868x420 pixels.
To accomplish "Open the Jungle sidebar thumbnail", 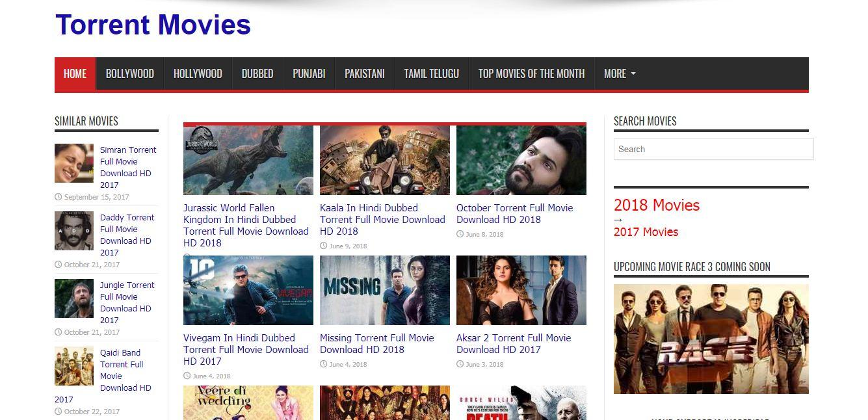I will [x=74, y=298].
